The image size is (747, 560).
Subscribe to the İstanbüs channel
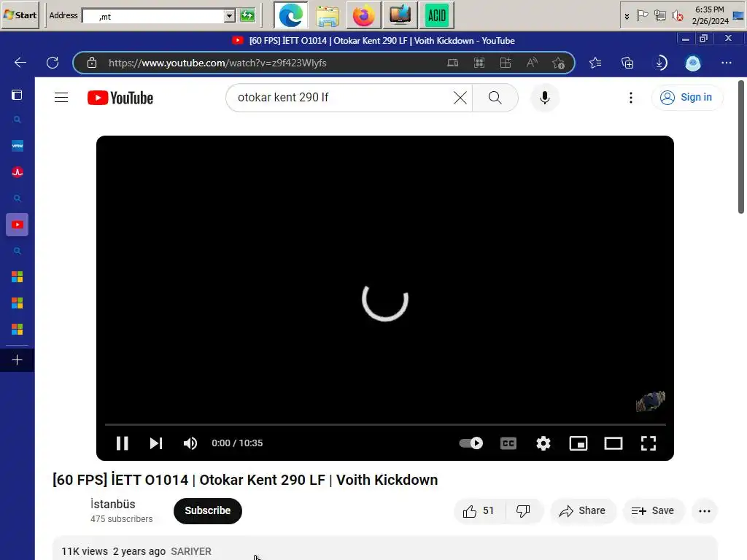208,511
